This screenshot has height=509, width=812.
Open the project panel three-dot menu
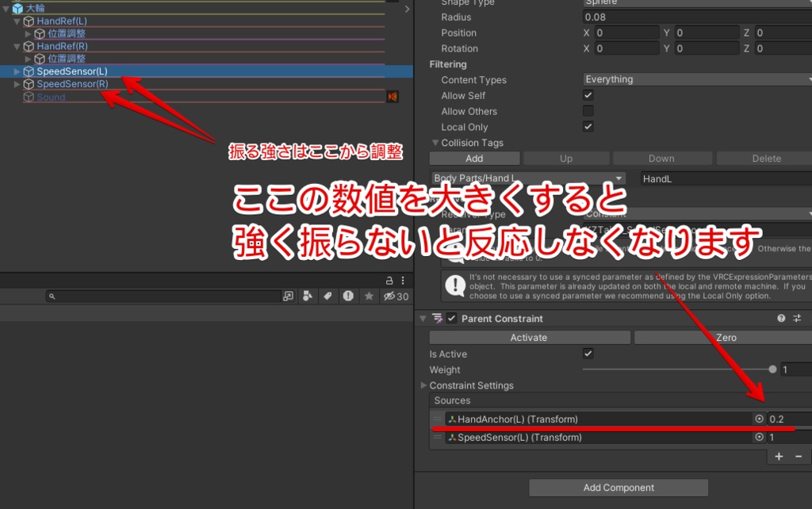[403, 280]
